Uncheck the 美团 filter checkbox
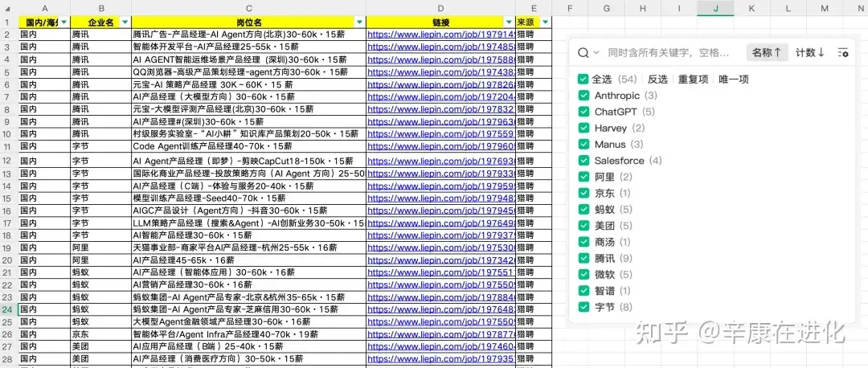The width and height of the screenshot is (868, 368). point(583,226)
